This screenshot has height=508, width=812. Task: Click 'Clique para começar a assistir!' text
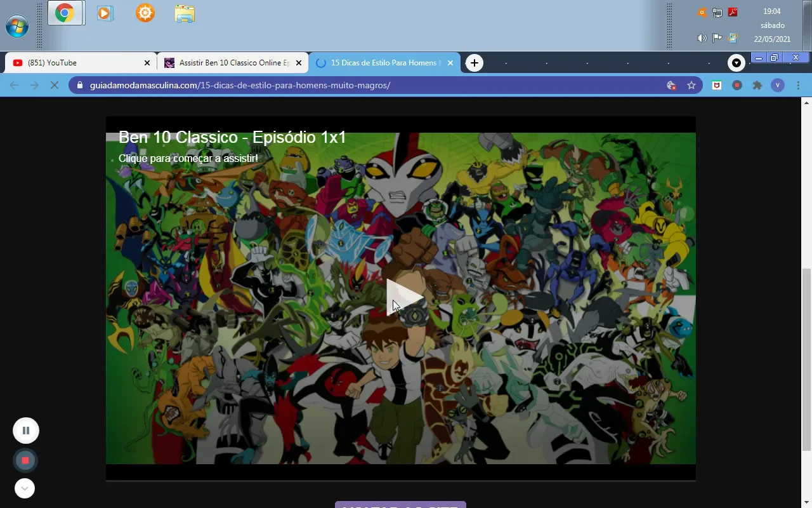[x=188, y=158]
